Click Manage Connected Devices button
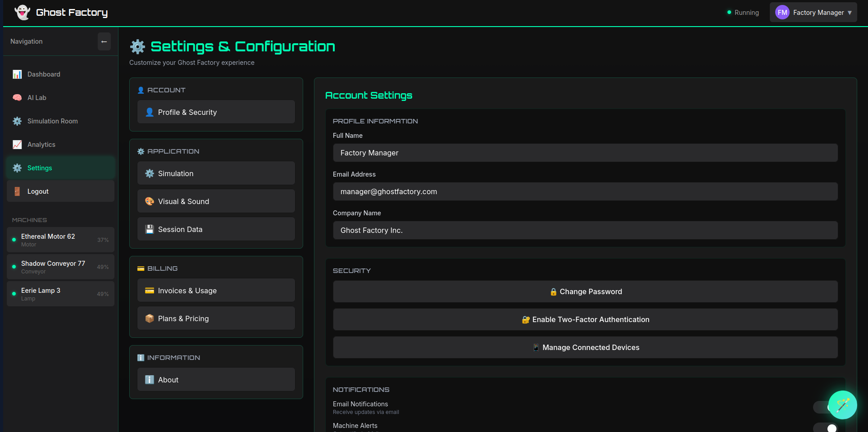 click(x=585, y=347)
